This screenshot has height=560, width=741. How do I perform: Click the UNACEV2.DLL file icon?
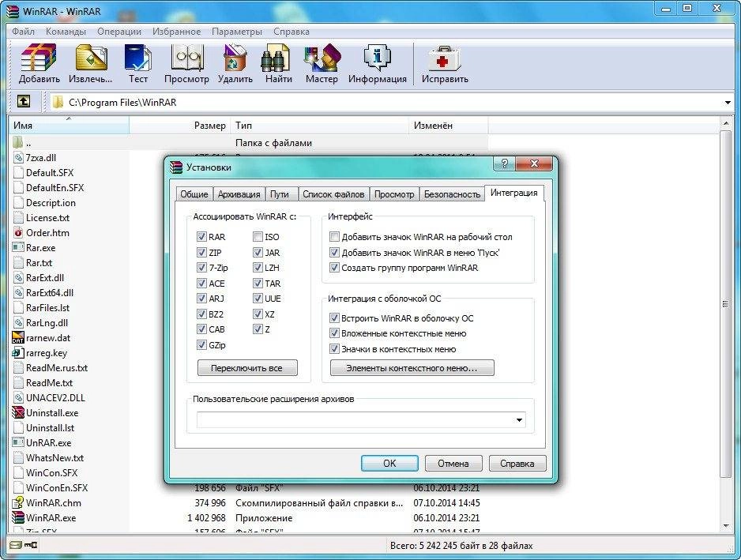coord(18,397)
